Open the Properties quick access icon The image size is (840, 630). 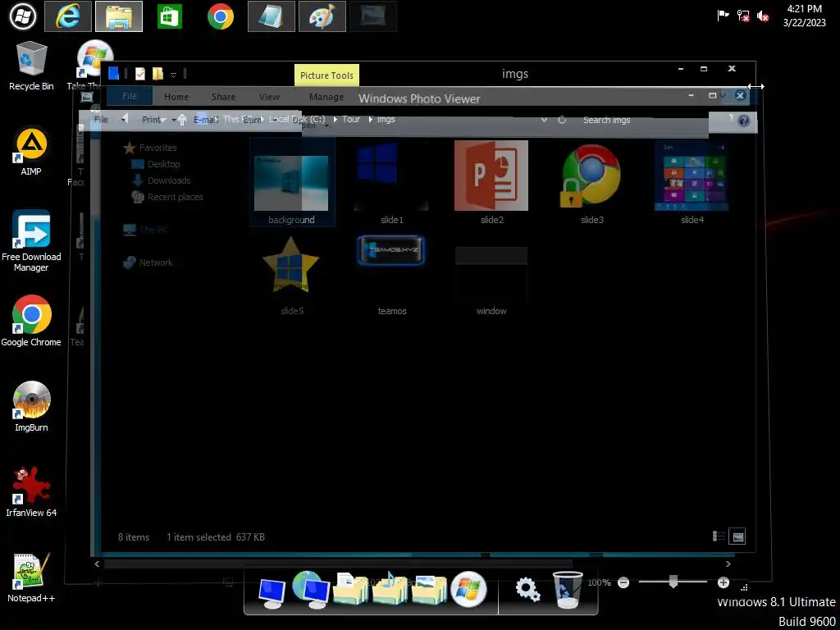(139, 74)
